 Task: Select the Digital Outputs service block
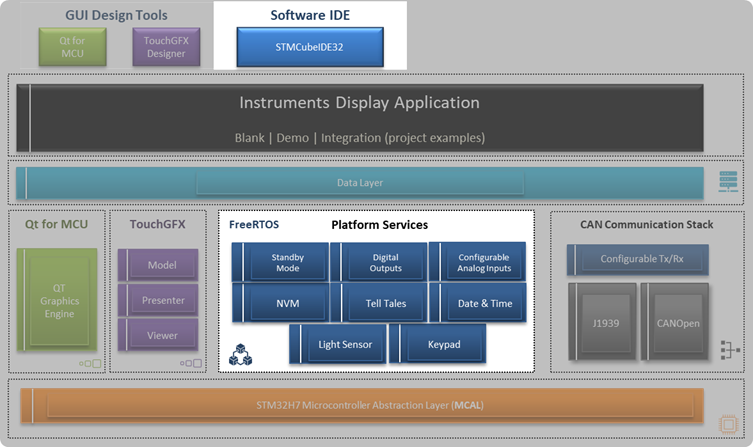coord(379,262)
